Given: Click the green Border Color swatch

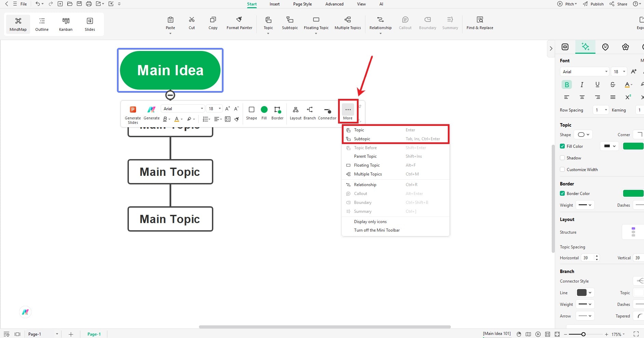Looking at the screenshot, I should [x=633, y=193].
